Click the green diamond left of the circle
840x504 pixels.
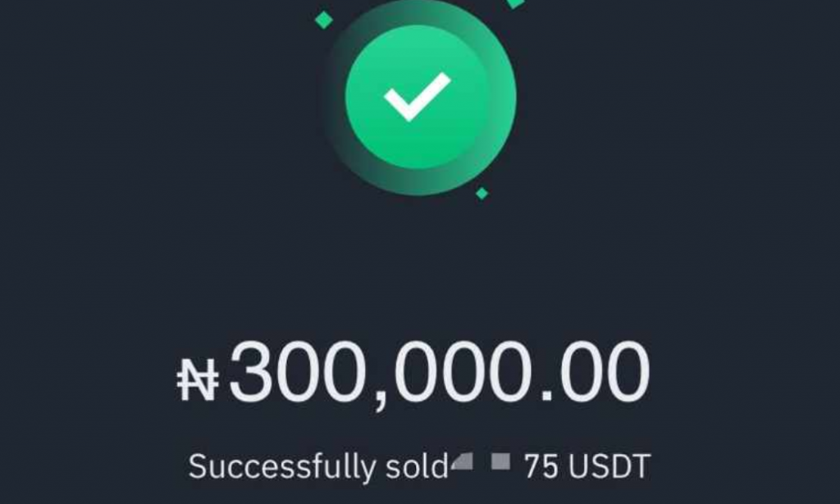pos(324,20)
